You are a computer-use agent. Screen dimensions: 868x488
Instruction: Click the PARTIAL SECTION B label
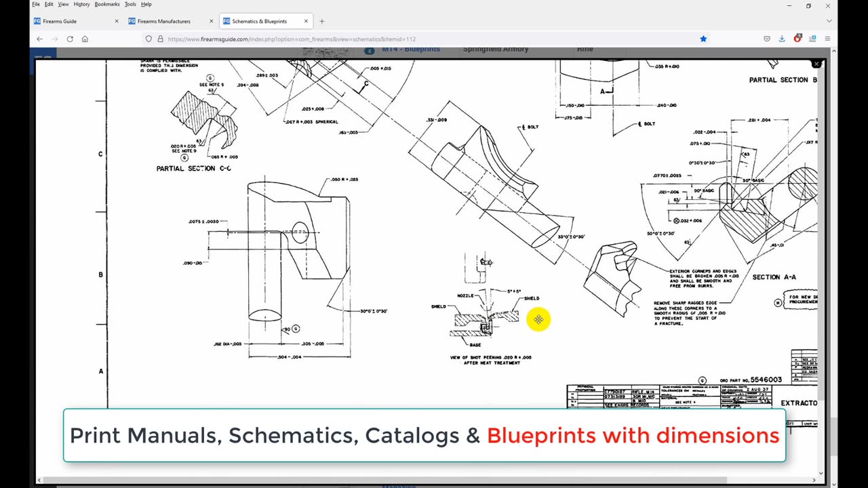point(783,80)
